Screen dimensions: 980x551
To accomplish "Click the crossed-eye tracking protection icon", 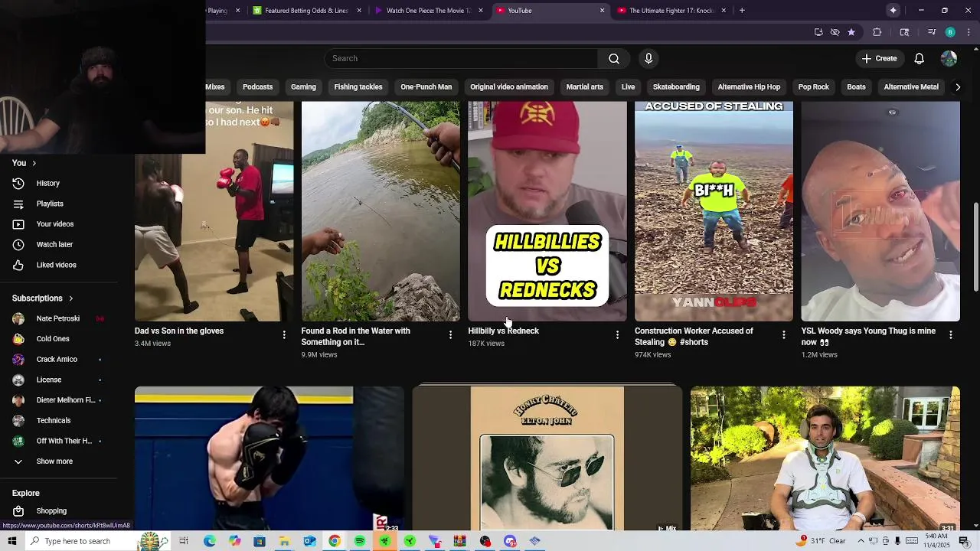I will tap(835, 32).
